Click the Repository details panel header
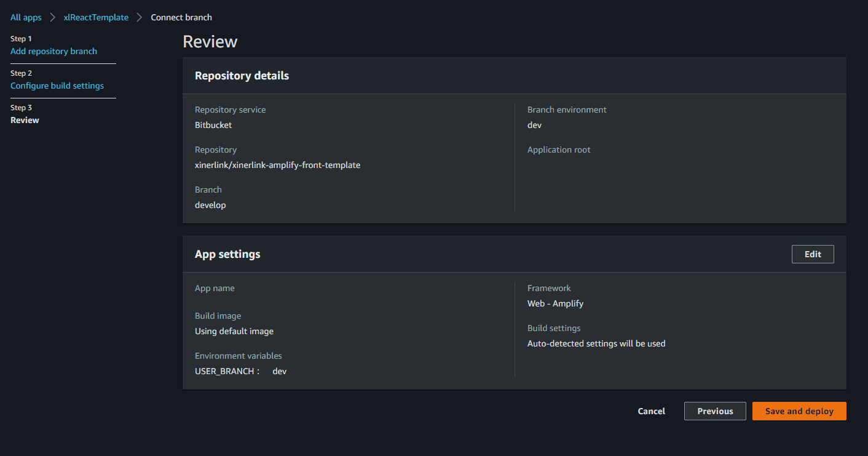The width and height of the screenshot is (868, 456). pos(242,76)
